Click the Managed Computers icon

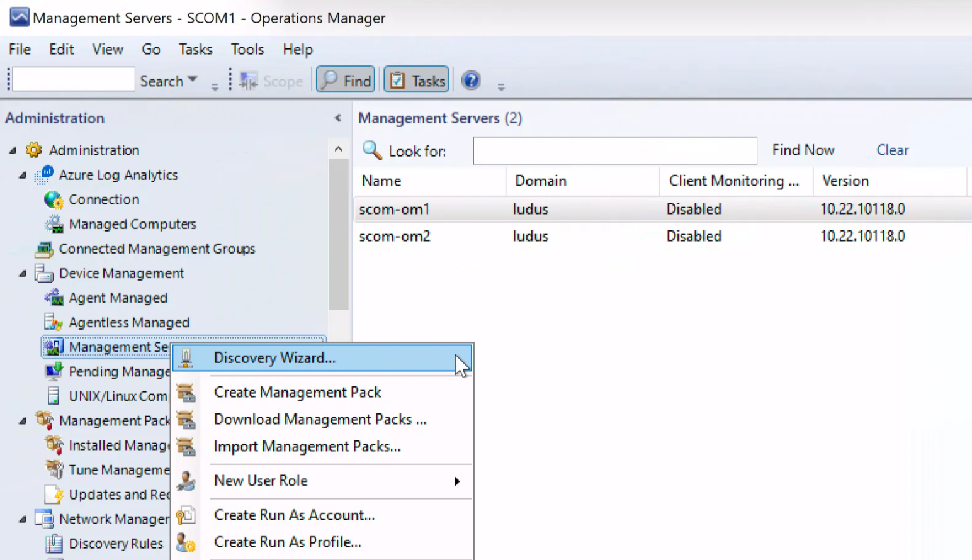54,225
